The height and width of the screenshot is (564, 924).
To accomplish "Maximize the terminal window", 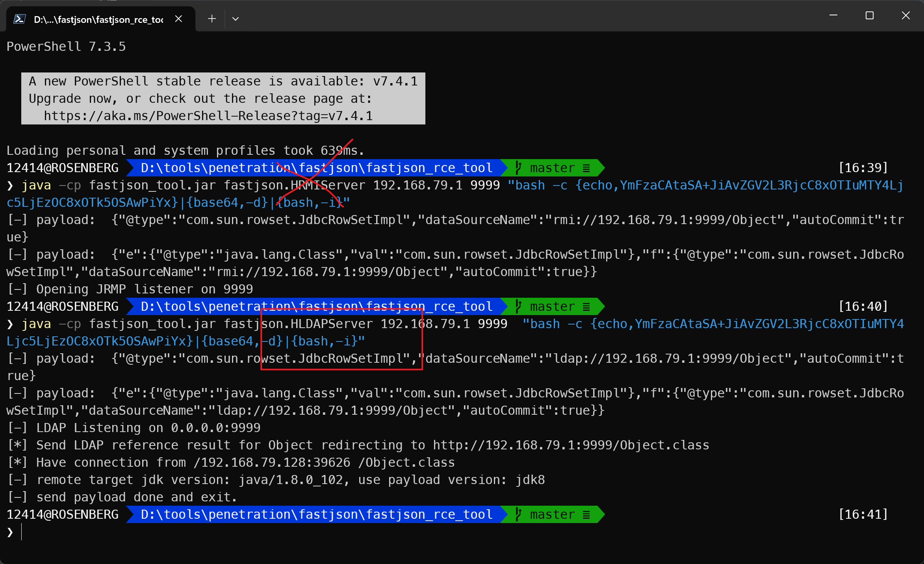I will pyautogui.click(x=870, y=15).
